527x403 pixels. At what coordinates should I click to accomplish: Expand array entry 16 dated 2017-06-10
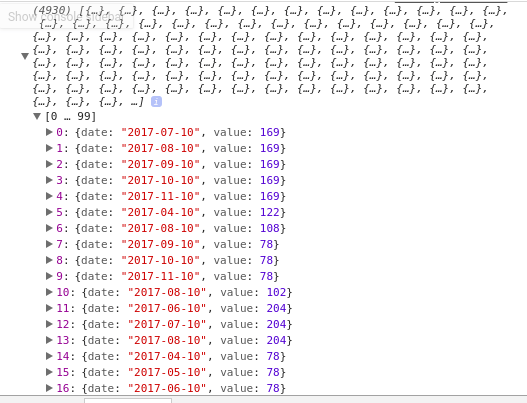[49, 388]
